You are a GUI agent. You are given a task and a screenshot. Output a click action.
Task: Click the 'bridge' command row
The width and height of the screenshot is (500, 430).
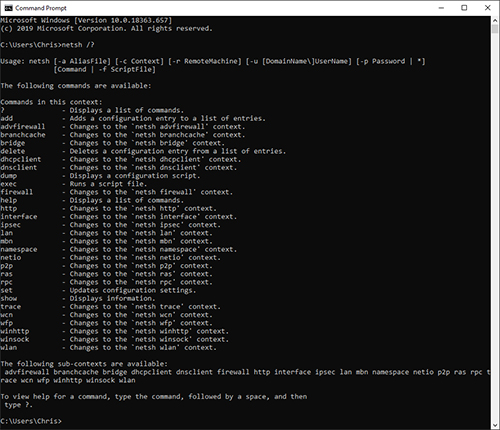(x=113, y=143)
